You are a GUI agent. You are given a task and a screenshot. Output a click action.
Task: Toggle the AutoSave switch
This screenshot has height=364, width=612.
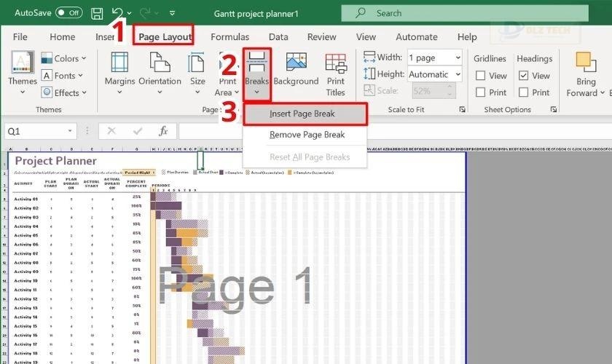tap(69, 13)
